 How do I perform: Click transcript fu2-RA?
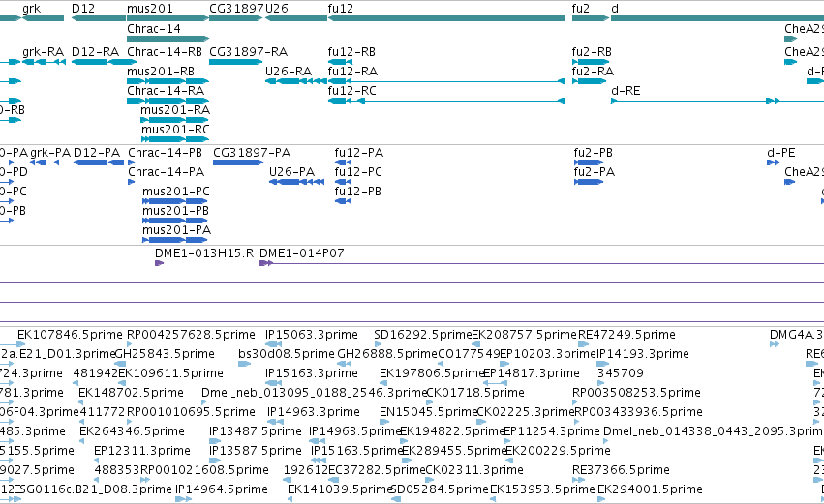[593, 72]
